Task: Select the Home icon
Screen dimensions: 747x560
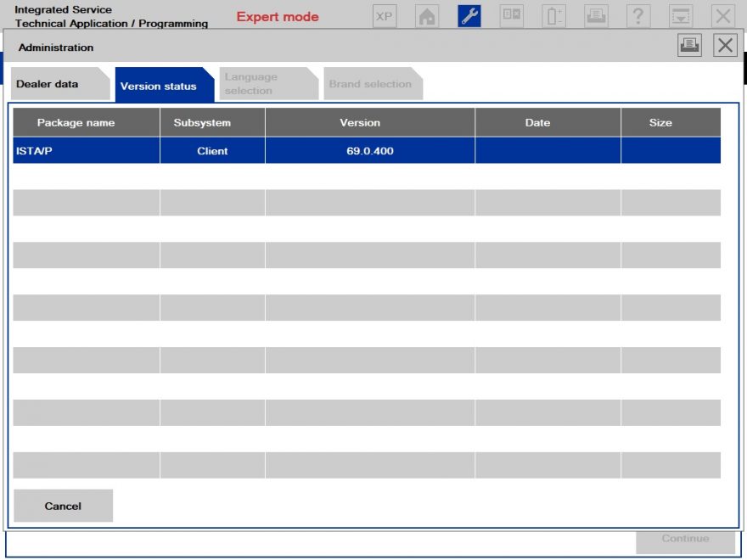Action: [x=426, y=14]
